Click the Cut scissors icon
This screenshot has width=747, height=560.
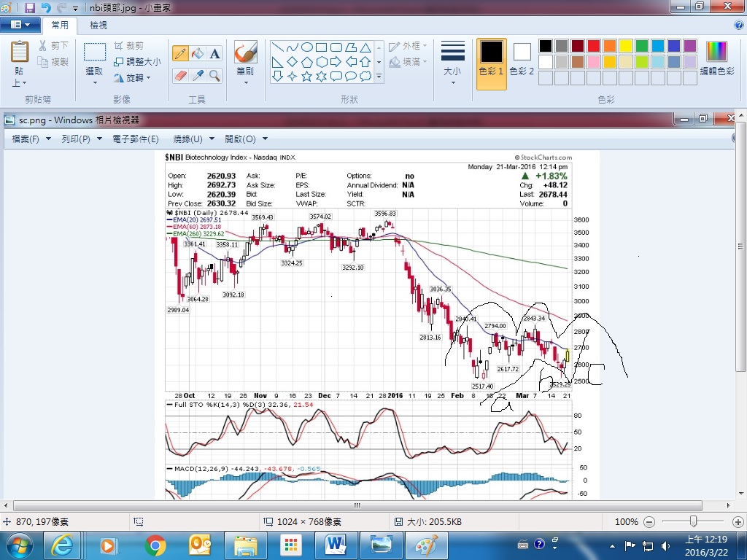43,46
